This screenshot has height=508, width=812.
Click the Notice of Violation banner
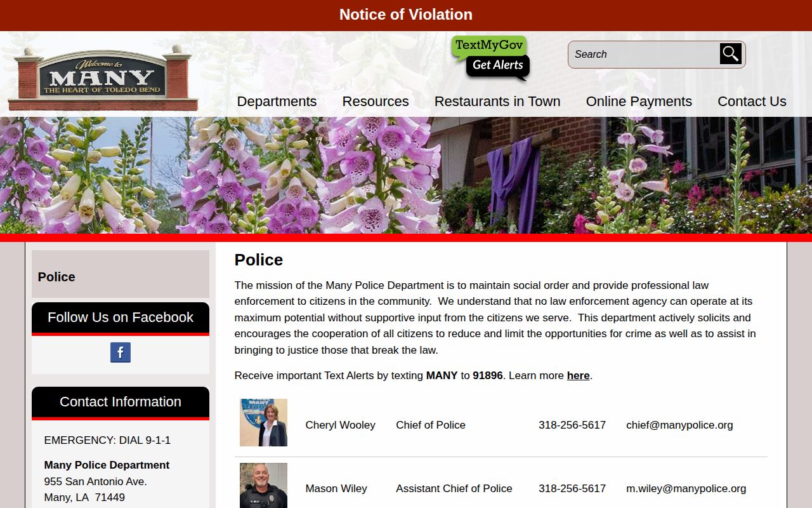406,15
